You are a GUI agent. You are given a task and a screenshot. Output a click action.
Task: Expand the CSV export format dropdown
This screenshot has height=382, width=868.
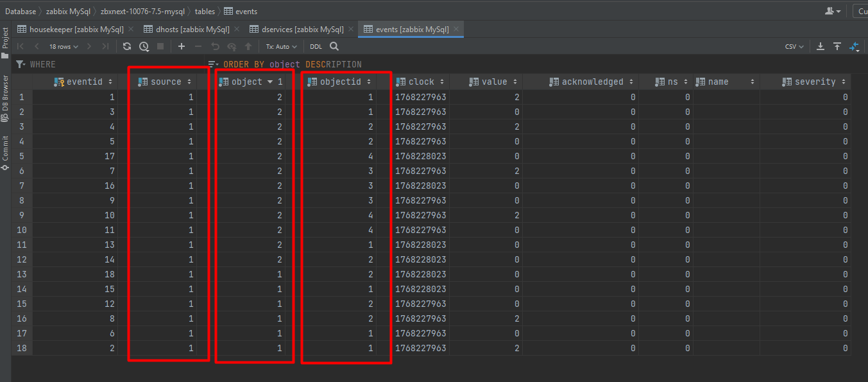tap(794, 46)
